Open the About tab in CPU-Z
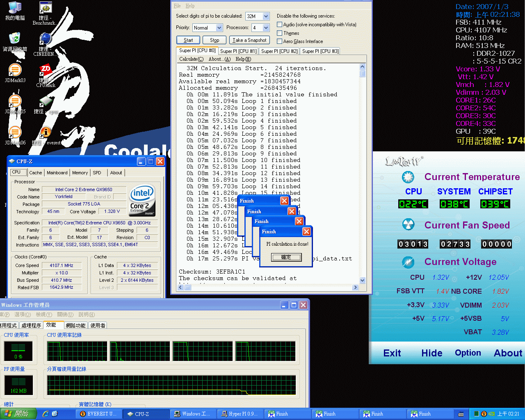 pos(116,173)
